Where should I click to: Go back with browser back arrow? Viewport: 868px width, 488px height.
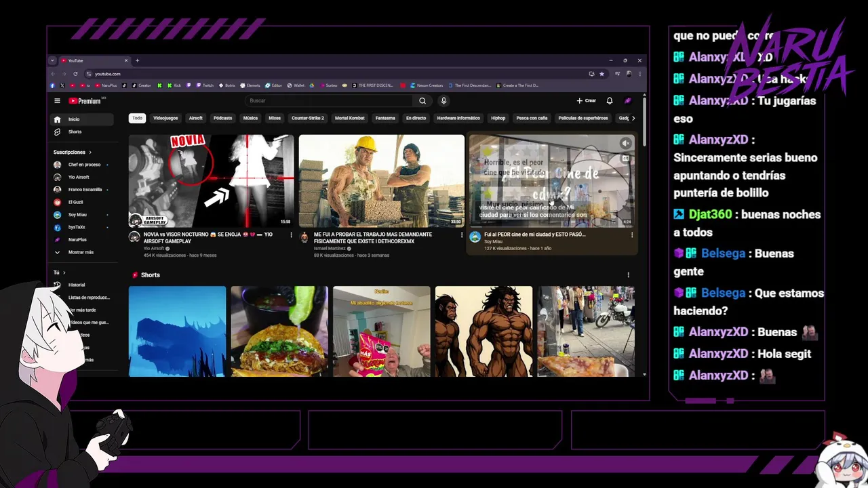[53, 74]
